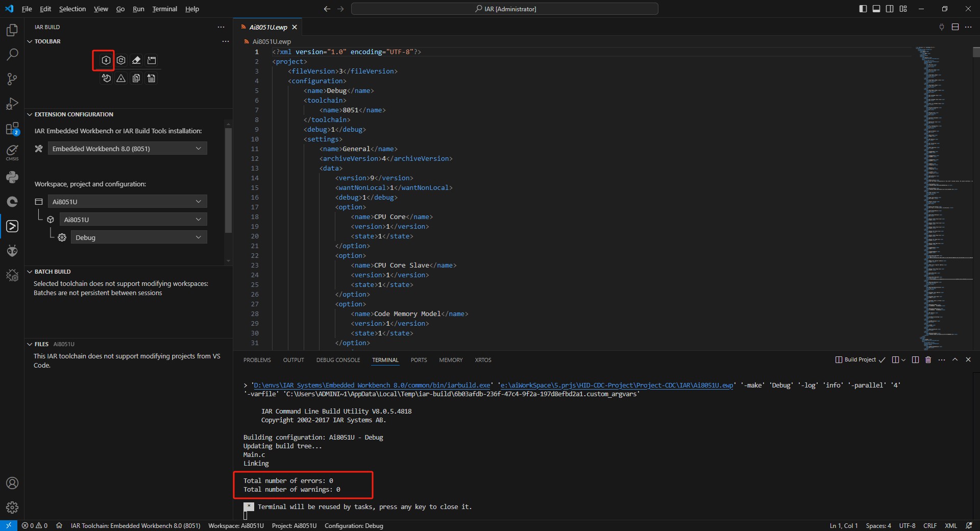Collapse the FILES section
The width and height of the screenshot is (980, 531).
tap(30, 344)
